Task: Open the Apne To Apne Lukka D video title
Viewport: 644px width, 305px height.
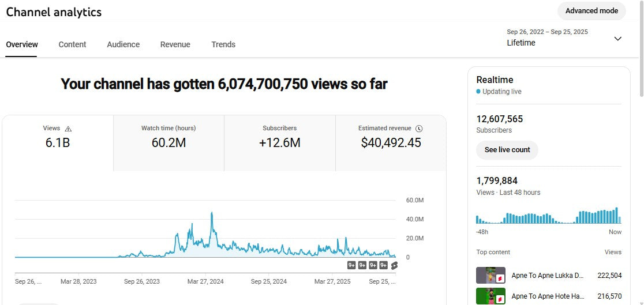Action: (547, 276)
